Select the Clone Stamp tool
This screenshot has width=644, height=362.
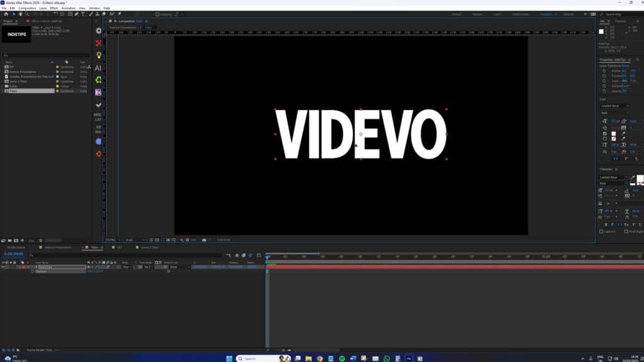97,14
